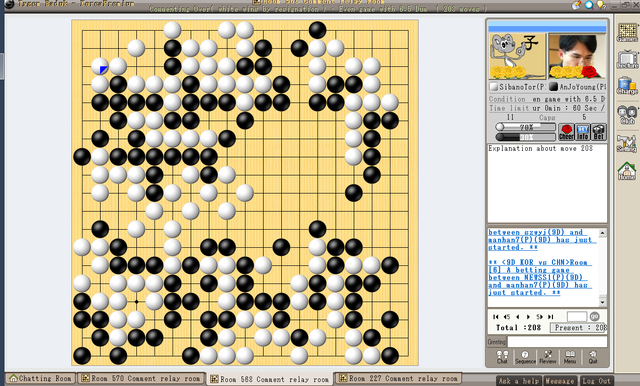Viewport: 640px width, 386px height.
Task: Click the Quit icon
Action: pos(593,357)
